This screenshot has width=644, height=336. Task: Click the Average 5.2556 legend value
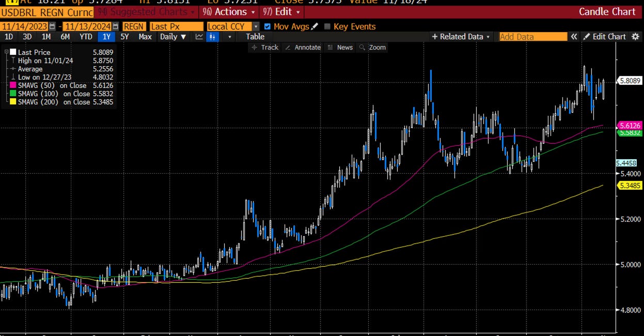(103, 69)
